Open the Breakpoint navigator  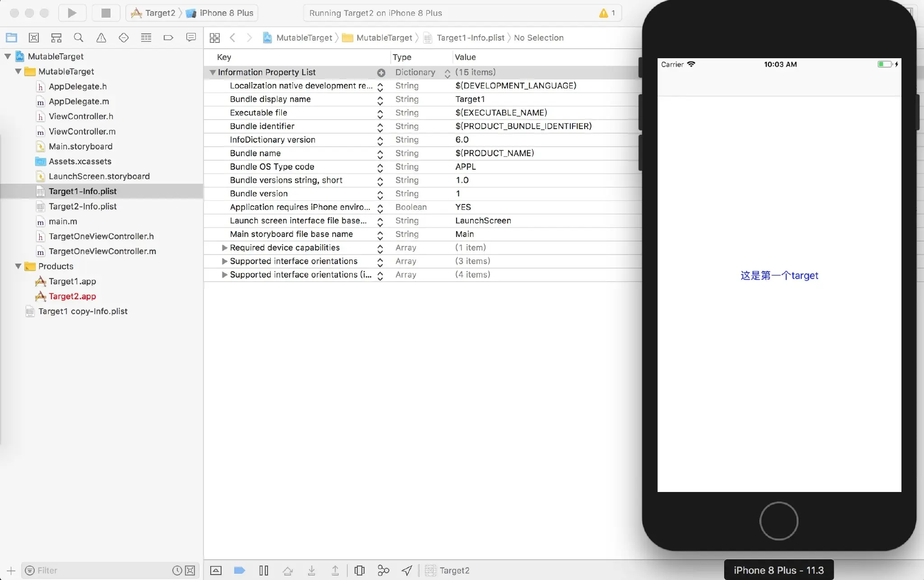168,37
